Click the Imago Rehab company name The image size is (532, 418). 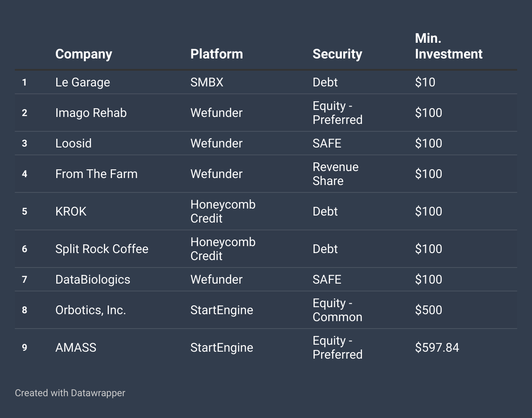(91, 113)
